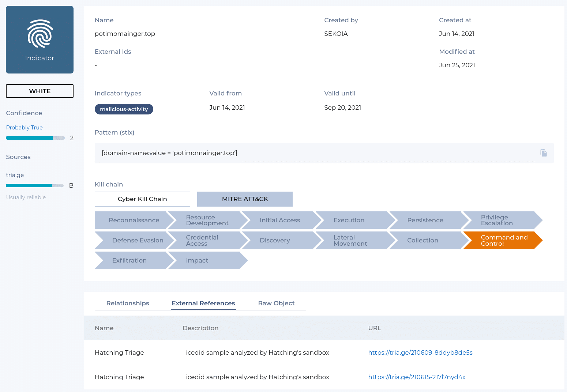Click Hatching Triage in the second row

tap(119, 377)
